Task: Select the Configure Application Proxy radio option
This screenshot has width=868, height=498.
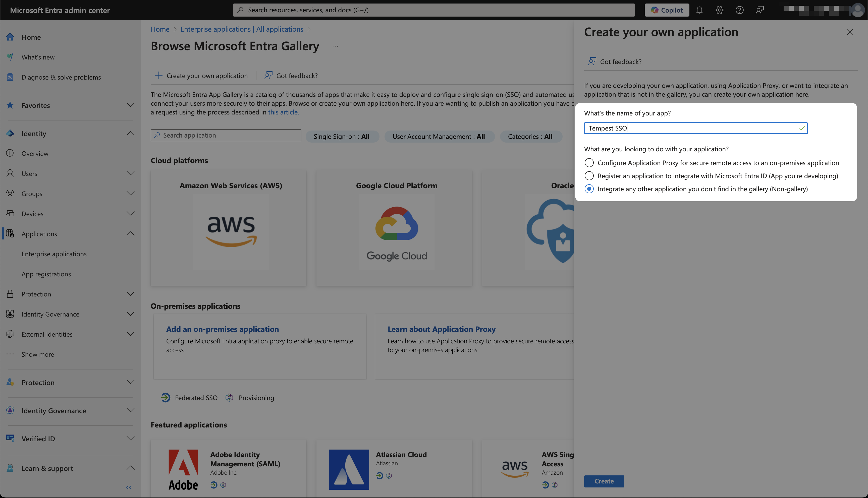Action: pyautogui.click(x=589, y=163)
